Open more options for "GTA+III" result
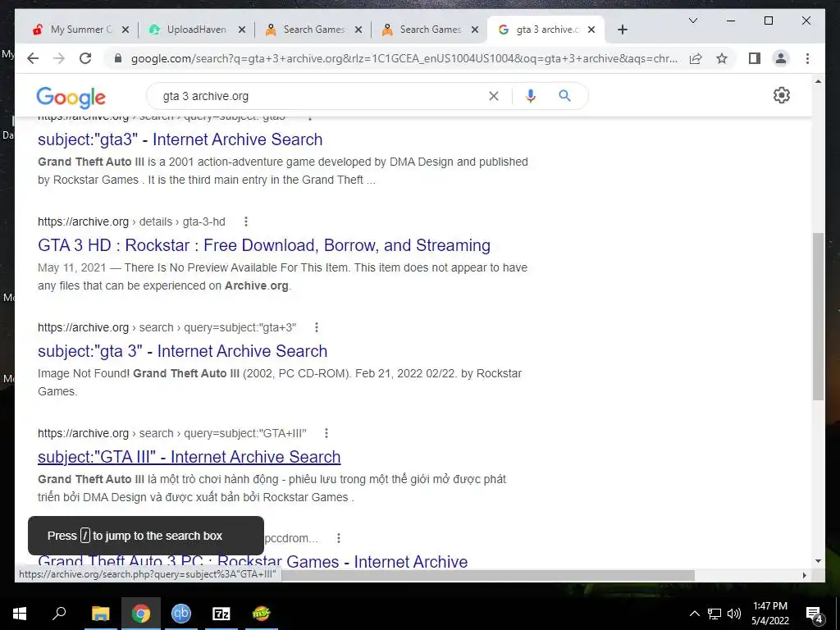The image size is (840, 630). point(326,433)
